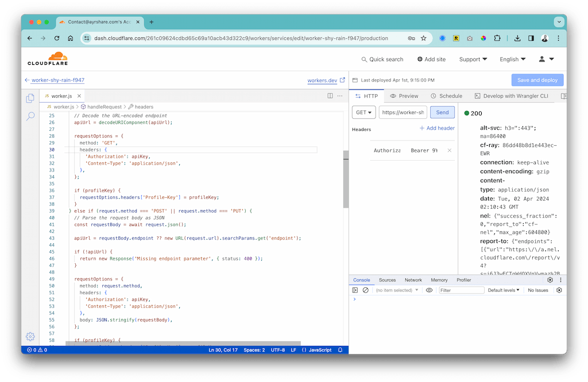
Task: Switch to the HTTP tab
Action: (367, 96)
